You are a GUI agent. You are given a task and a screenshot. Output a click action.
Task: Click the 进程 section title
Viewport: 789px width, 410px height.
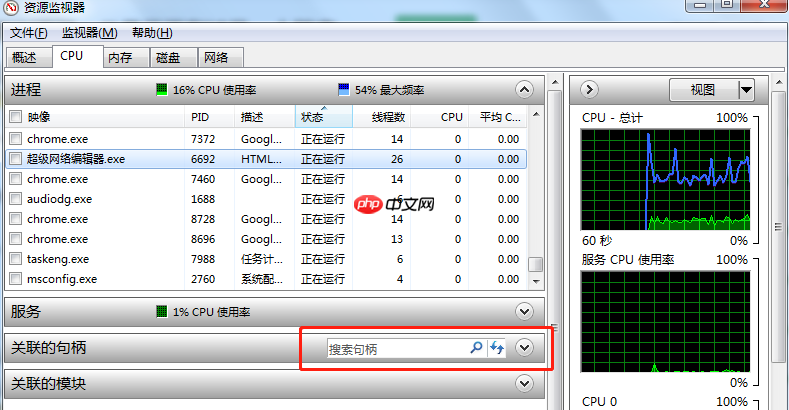26,90
